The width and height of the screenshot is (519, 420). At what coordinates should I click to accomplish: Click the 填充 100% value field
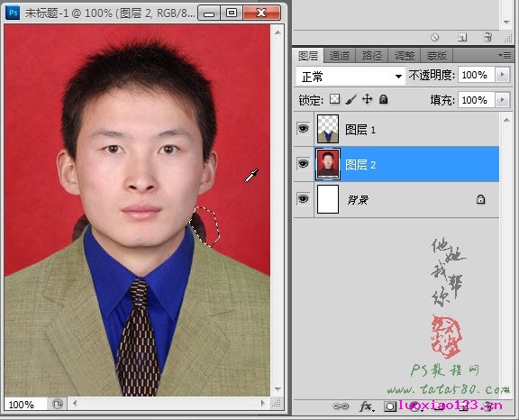477,100
